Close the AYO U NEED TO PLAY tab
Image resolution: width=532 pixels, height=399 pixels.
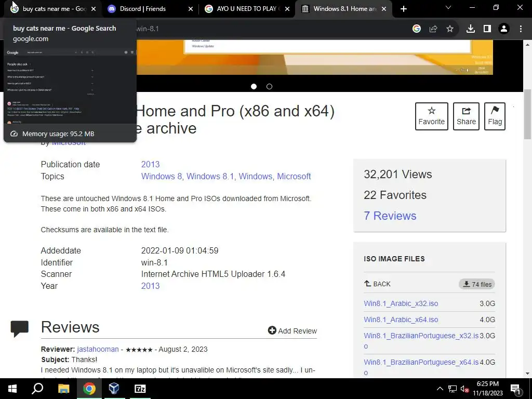(x=287, y=9)
